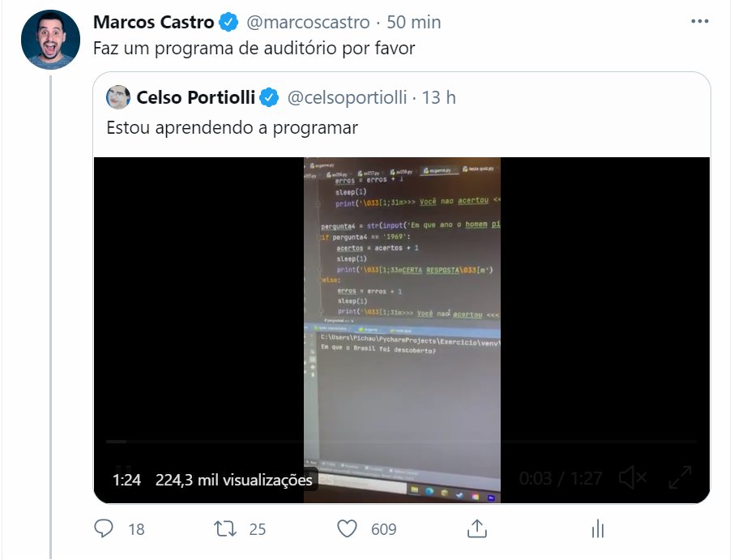Screen dimensions: 734x560
Task: Click Marcos Castro's blue verified badge
Action: (228, 22)
